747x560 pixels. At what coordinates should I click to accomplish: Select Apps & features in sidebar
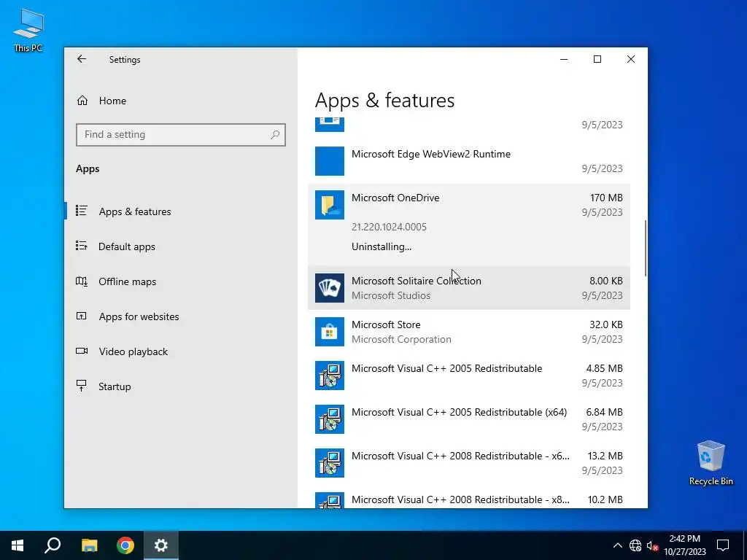coord(135,211)
